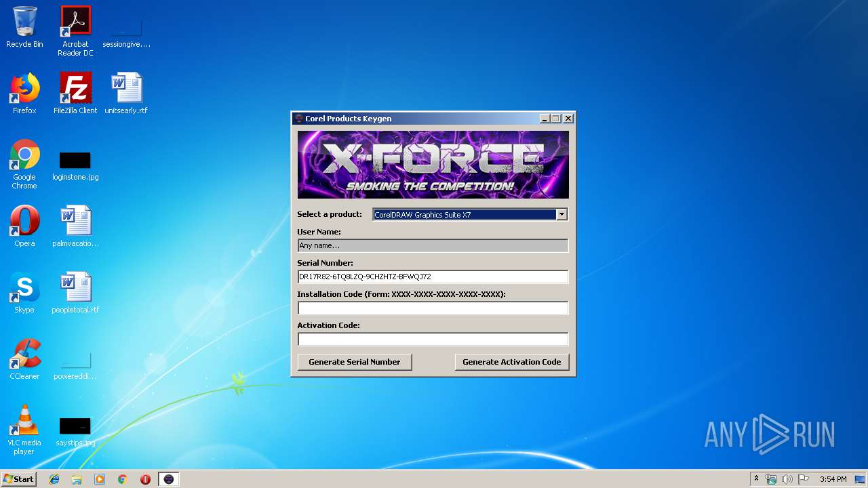Open the clock showing 3:54 PM
The image size is (868, 488).
833,479
